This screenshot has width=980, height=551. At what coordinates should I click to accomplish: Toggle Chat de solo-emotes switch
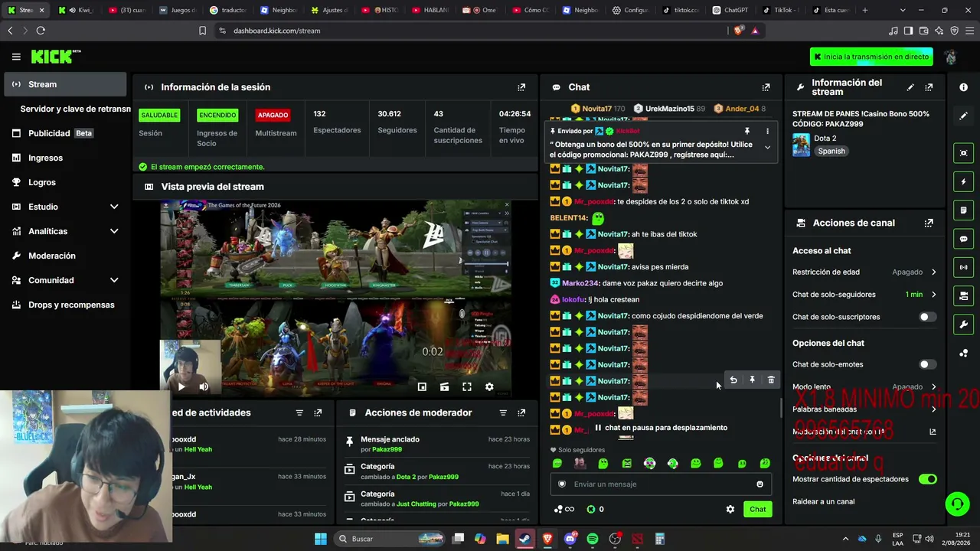tap(927, 364)
